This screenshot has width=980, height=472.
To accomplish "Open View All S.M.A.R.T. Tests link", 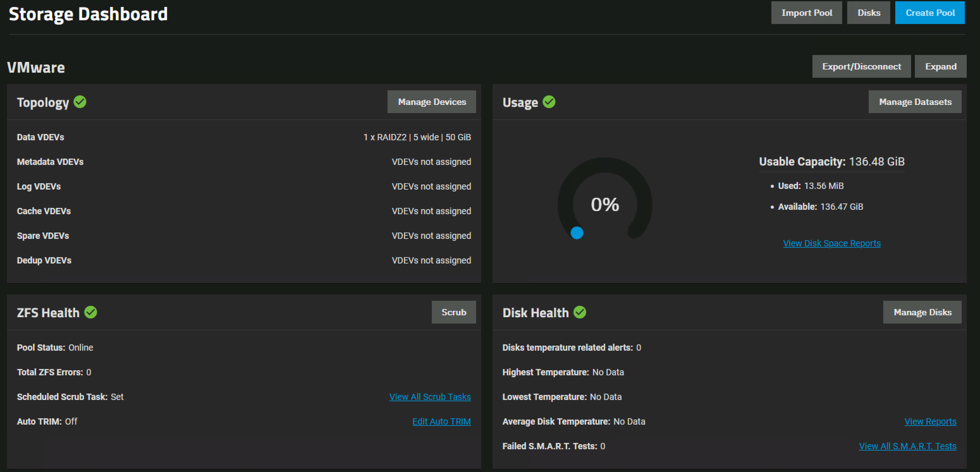I will tap(907, 446).
